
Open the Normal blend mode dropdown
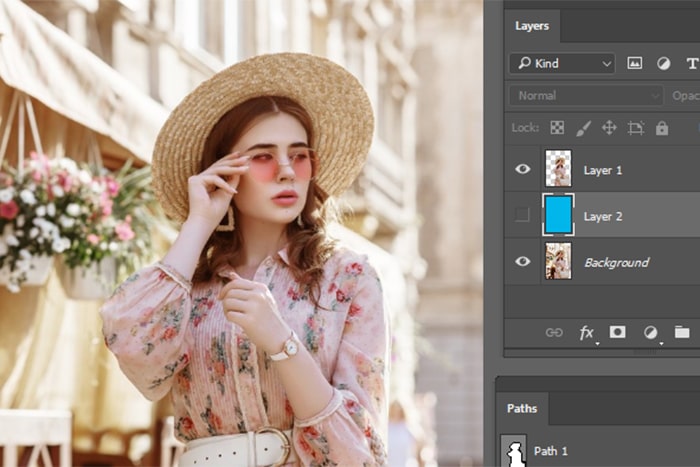point(585,96)
